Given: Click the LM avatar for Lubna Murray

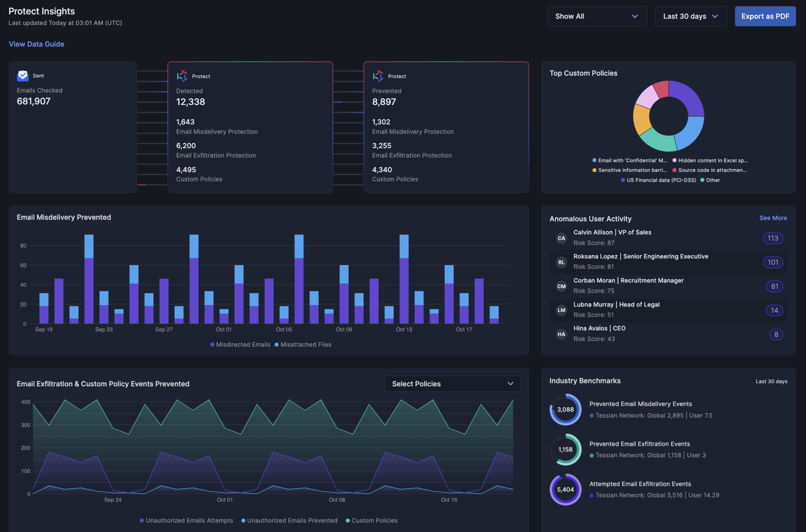Looking at the screenshot, I should (561, 310).
